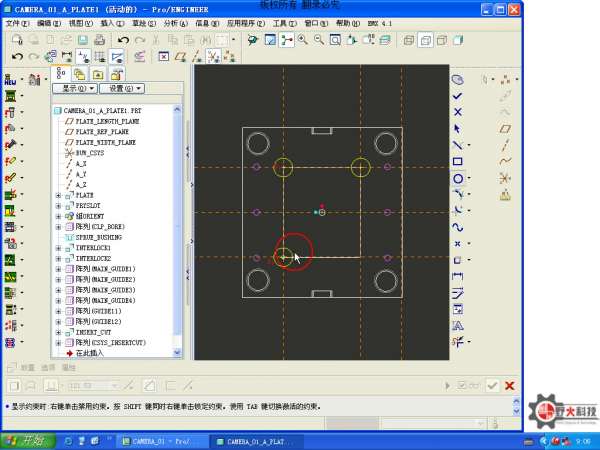This screenshot has height=450, width=600.
Task: Select the Datum axis tool on right toolbar
Action: coord(505,145)
